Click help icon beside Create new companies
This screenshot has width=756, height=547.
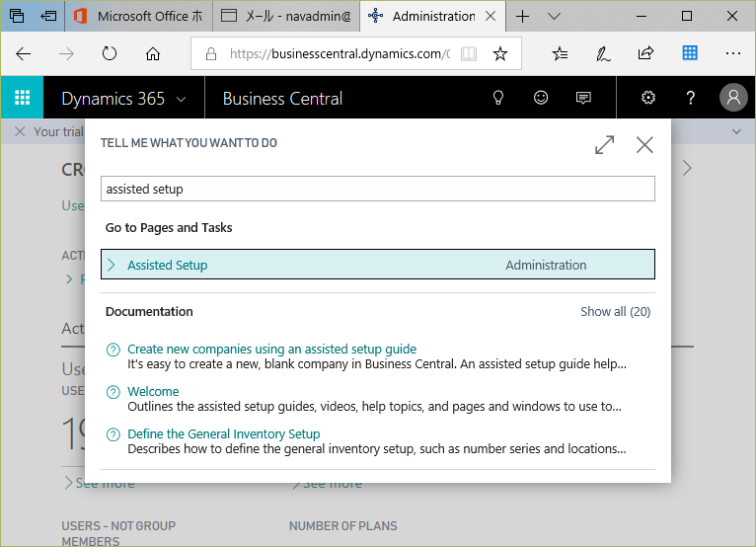(113, 350)
